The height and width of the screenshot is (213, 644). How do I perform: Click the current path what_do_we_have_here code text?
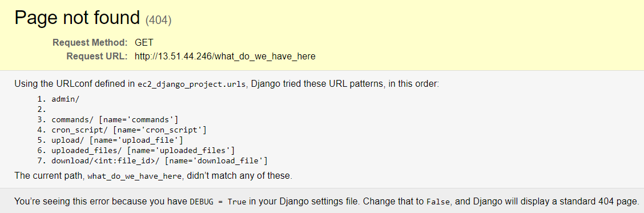[x=134, y=176]
